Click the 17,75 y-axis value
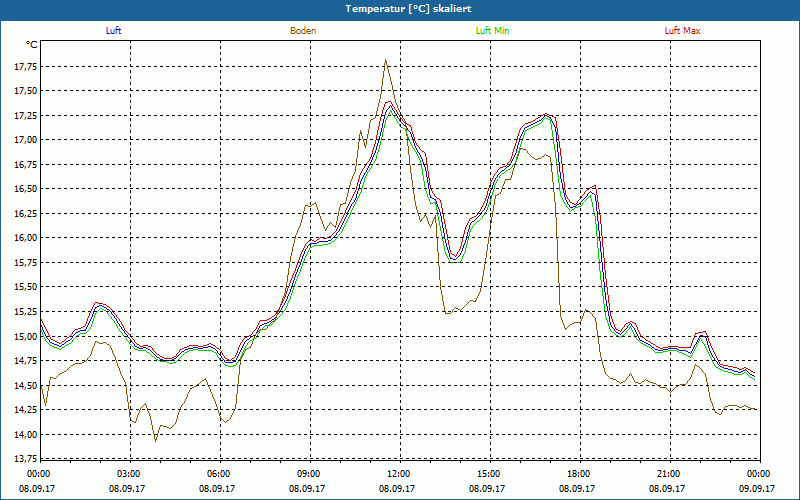The height and width of the screenshot is (500, 800). pyautogui.click(x=26, y=66)
